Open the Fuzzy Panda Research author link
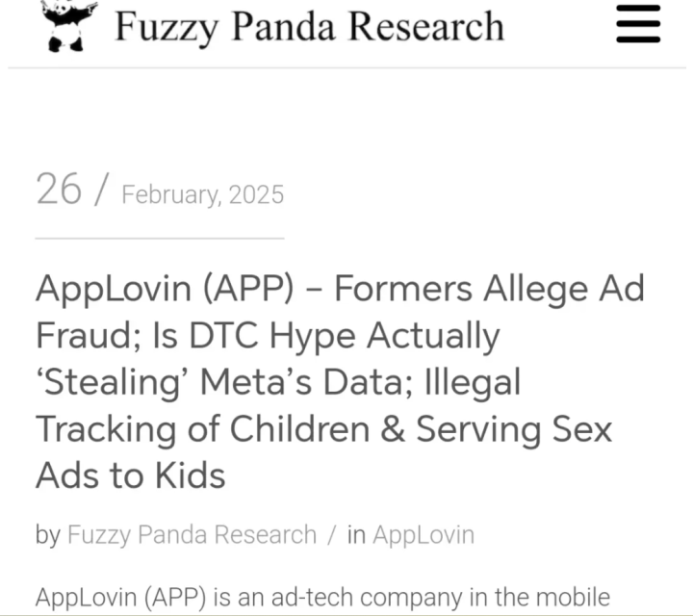Image resolution: width=693 pixels, height=616 pixels. (x=192, y=535)
